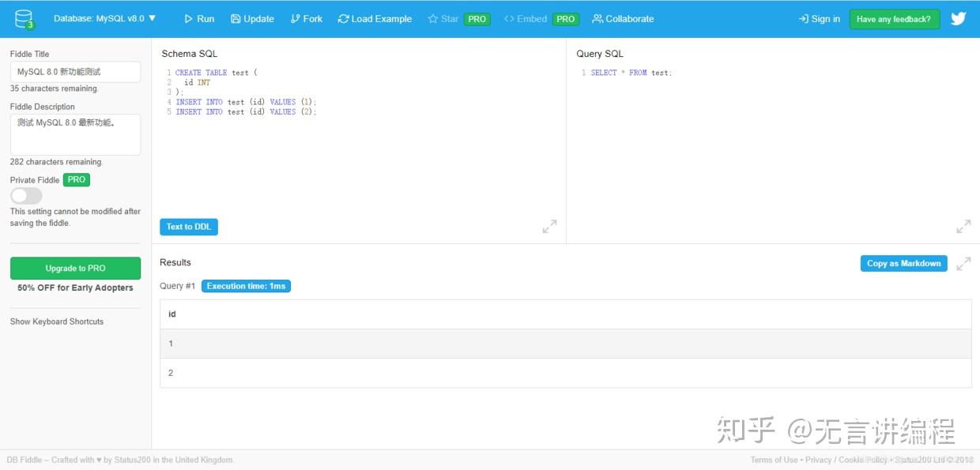Open the Database MySQL v8.0 dropdown
980x470 pixels.
105,18
